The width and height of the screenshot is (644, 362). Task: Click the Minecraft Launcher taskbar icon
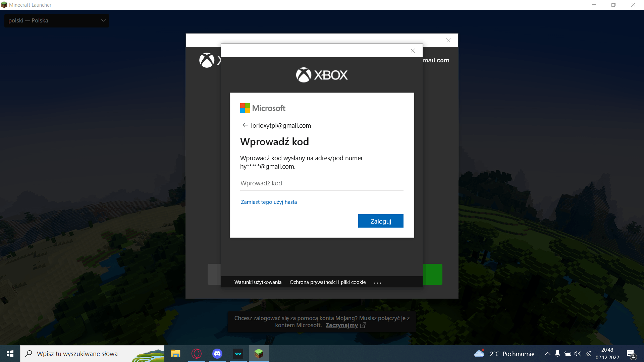pos(259,354)
